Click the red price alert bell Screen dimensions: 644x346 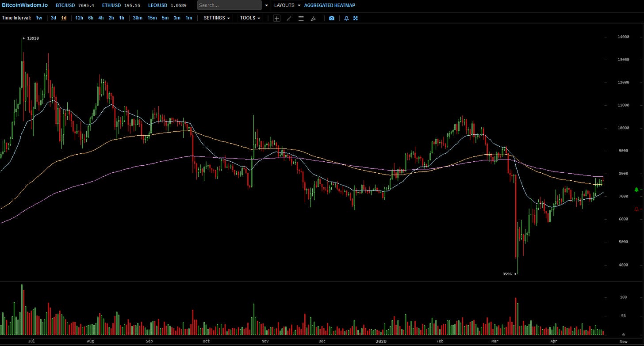coord(636,209)
